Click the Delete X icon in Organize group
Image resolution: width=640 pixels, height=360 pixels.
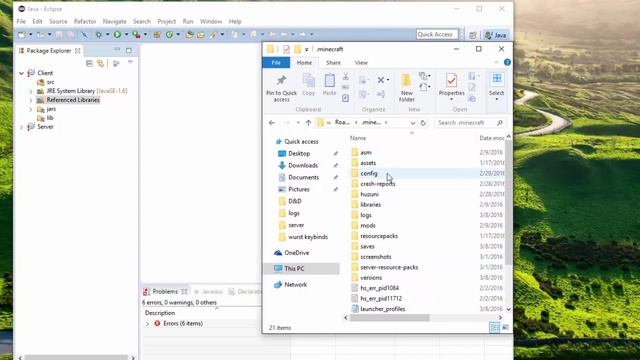(381, 80)
